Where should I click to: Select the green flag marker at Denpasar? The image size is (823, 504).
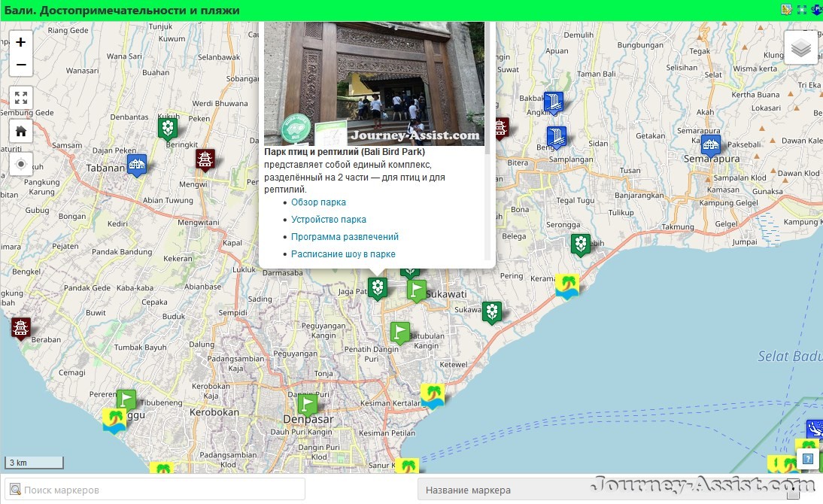(x=308, y=405)
